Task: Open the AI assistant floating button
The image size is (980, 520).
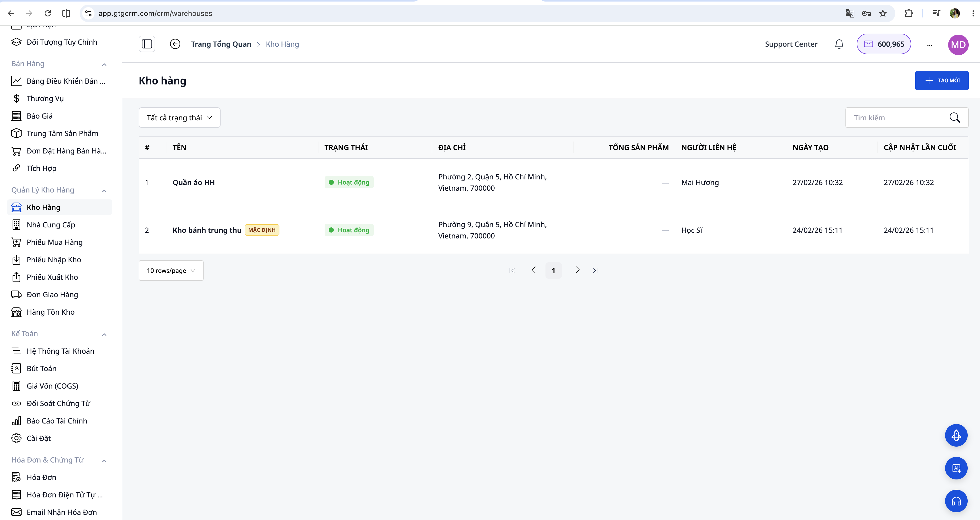Action: click(x=956, y=468)
